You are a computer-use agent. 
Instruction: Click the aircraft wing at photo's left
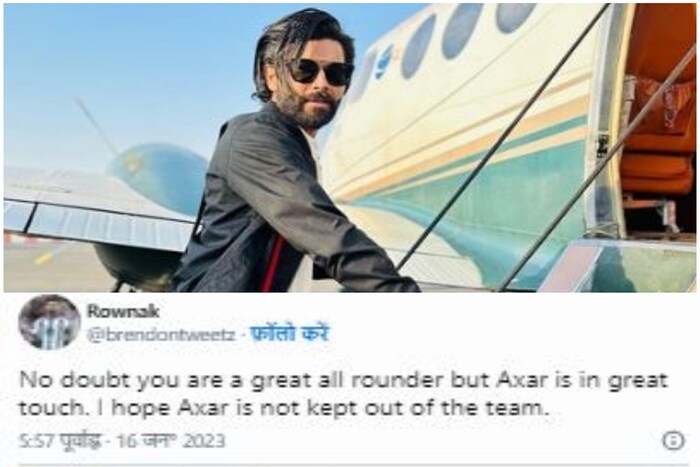pos(98,210)
